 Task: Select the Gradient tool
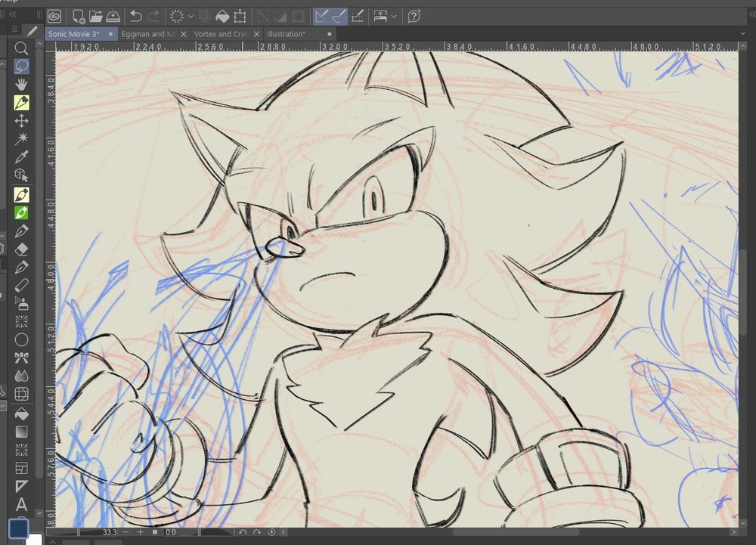[x=21, y=432]
